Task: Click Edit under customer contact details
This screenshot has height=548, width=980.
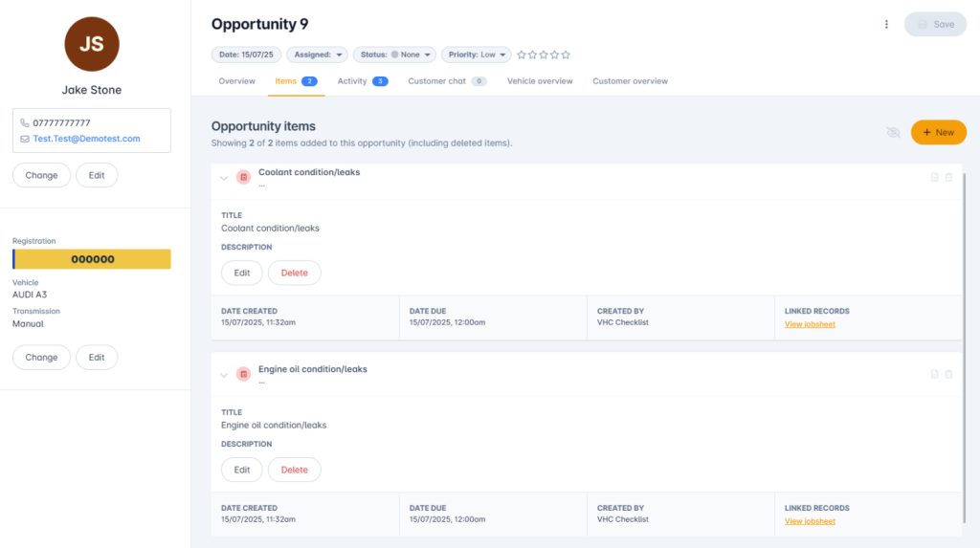Action: 97,175
